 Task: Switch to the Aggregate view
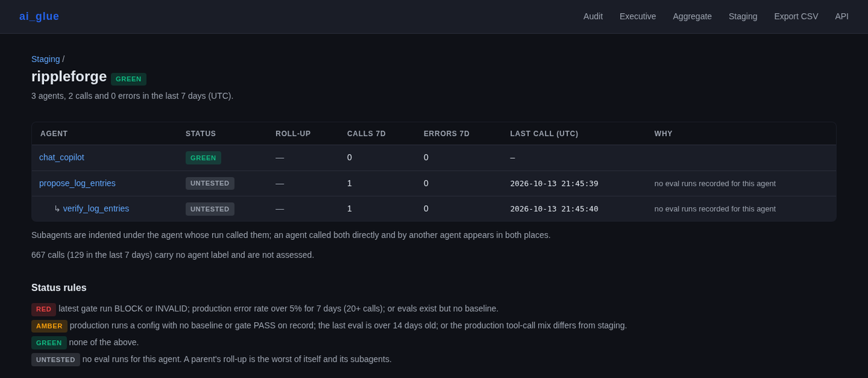(692, 17)
